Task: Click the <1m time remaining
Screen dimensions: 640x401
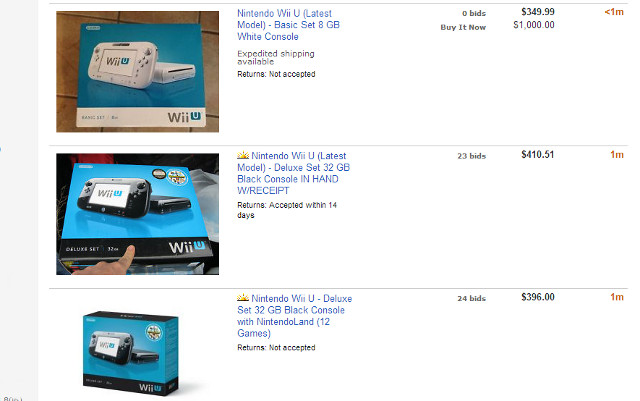Action: 614,12
